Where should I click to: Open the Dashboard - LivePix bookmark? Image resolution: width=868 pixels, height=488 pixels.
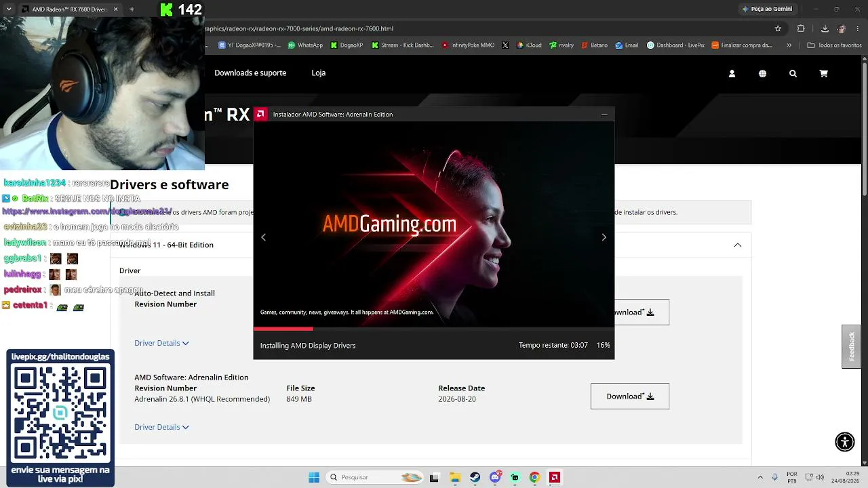[675, 45]
